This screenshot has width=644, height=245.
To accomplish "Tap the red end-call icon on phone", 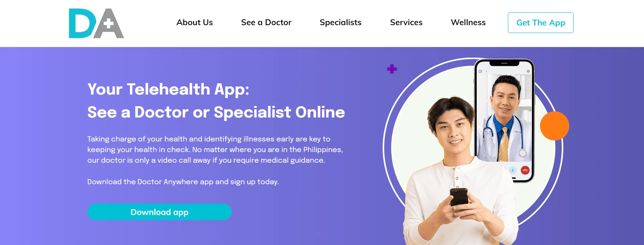I will click(x=525, y=170).
